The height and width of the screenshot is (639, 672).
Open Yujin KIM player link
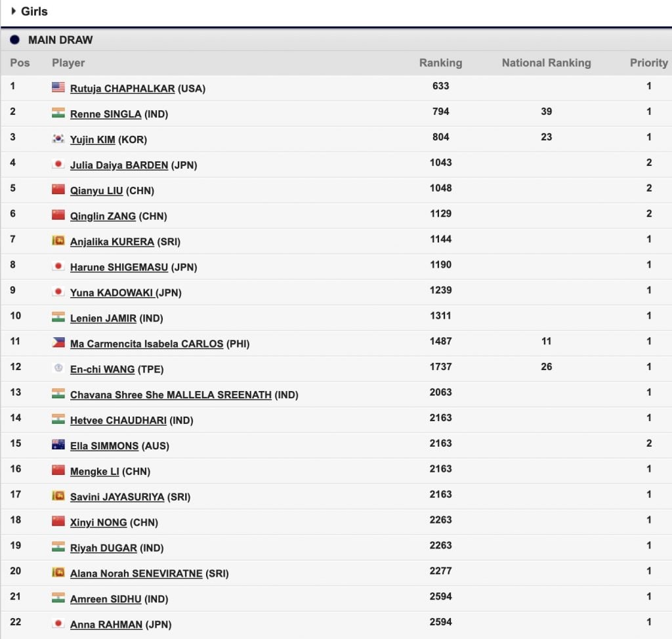(93, 140)
